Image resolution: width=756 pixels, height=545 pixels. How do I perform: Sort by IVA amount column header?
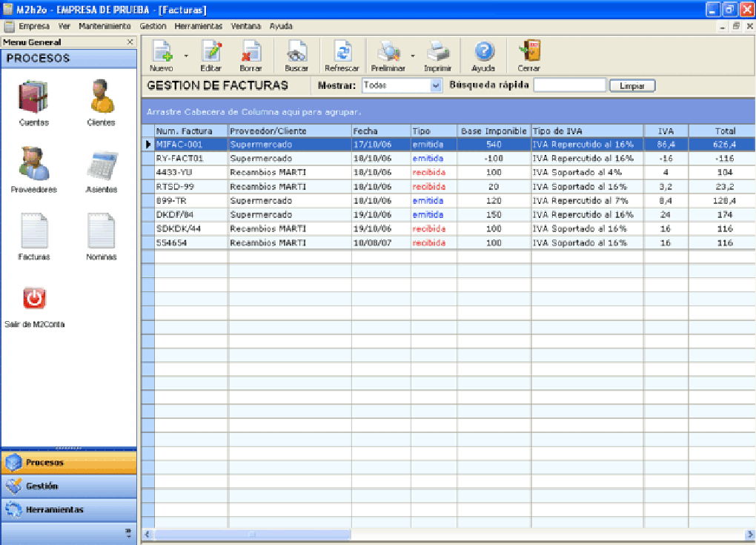tap(666, 131)
